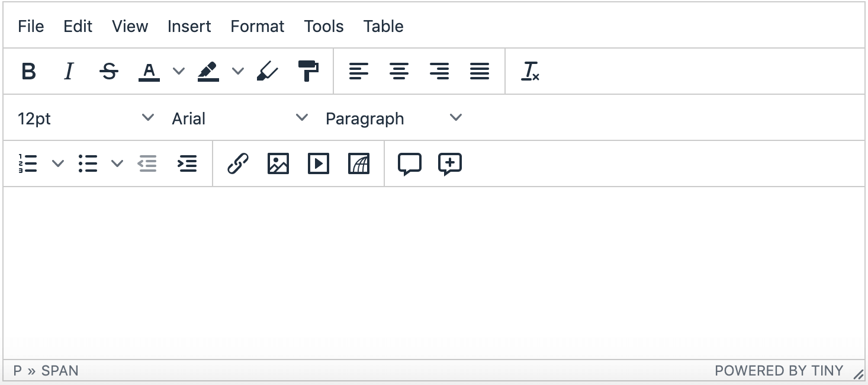
Task: Clear all text formatting
Action: (x=531, y=71)
